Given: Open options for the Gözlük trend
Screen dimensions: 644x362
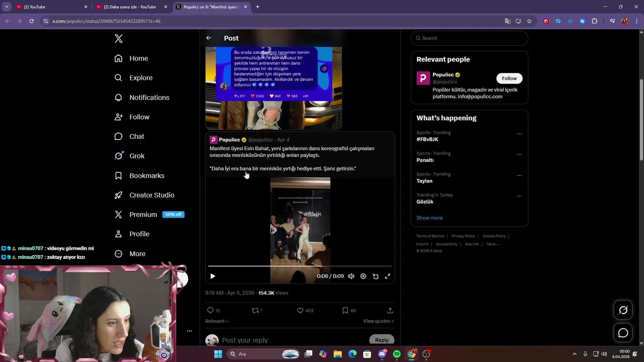Looking at the screenshot, I should pos(519,196).
